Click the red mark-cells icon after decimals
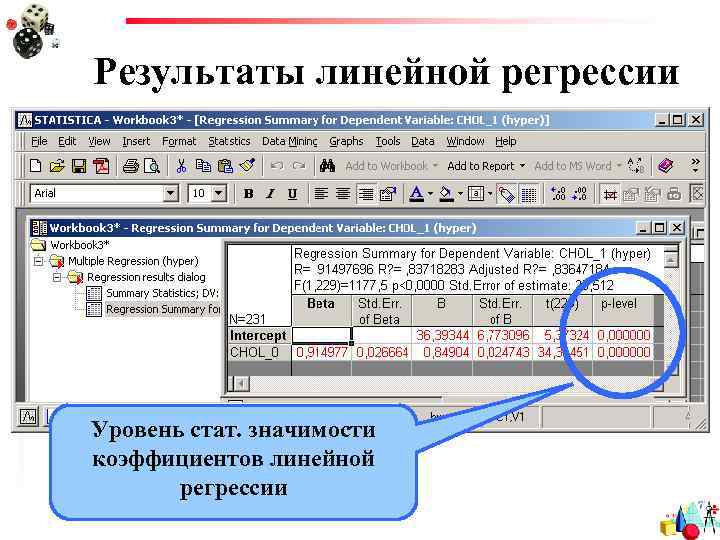 pos(610,195)
